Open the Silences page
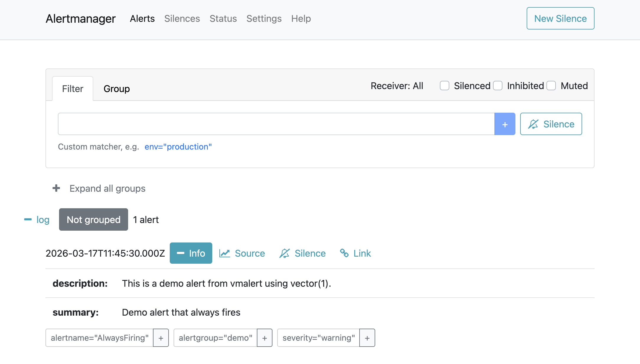Viewport: 640px width, 364px height. click(182, 18)
